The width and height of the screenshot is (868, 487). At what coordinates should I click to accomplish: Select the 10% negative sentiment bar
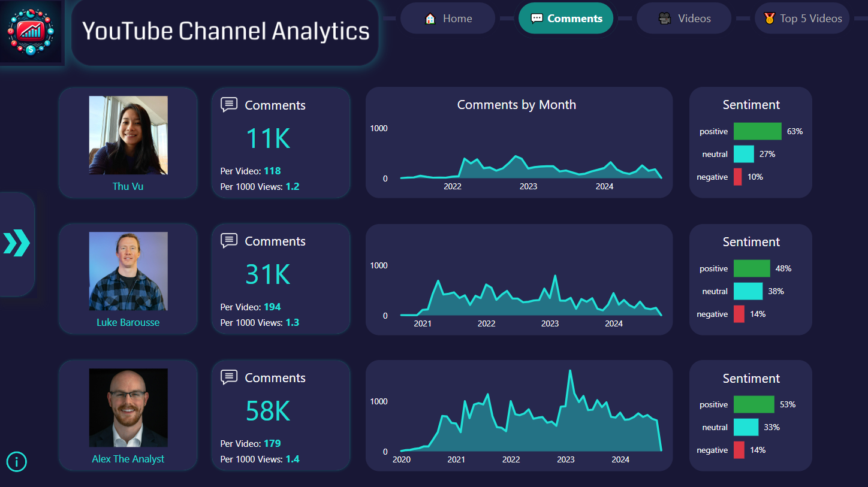coord(738,177)
